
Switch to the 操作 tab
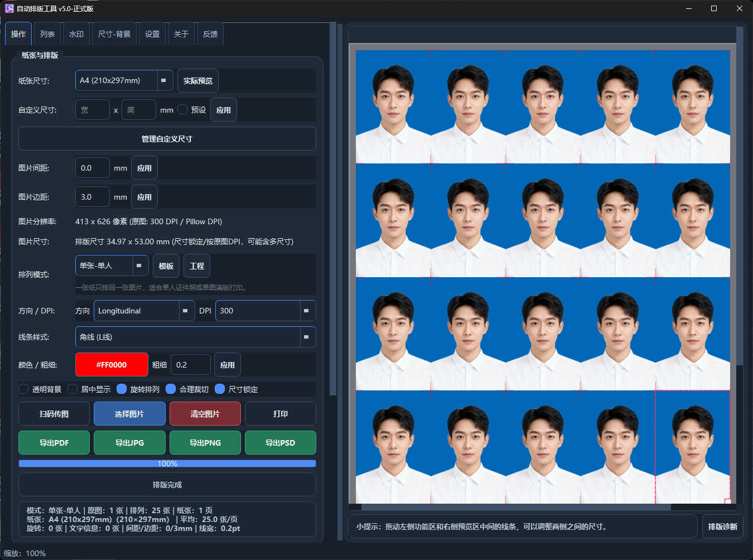[x=18, y=34]
